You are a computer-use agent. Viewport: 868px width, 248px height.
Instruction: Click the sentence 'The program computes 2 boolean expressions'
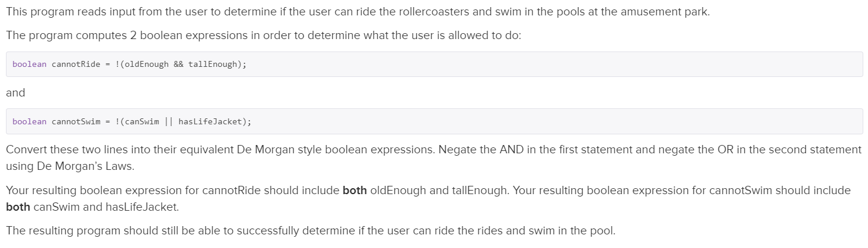pyautogui.click(x=263, y=35)
